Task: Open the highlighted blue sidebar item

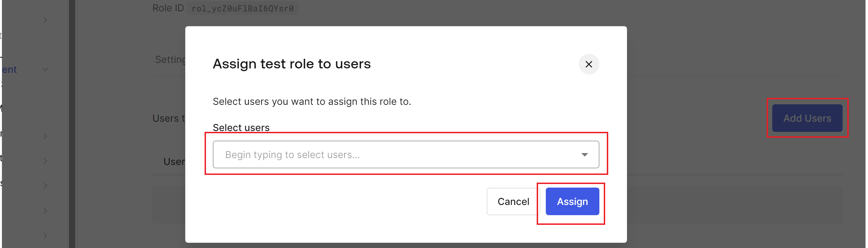Action: (9, 70)
